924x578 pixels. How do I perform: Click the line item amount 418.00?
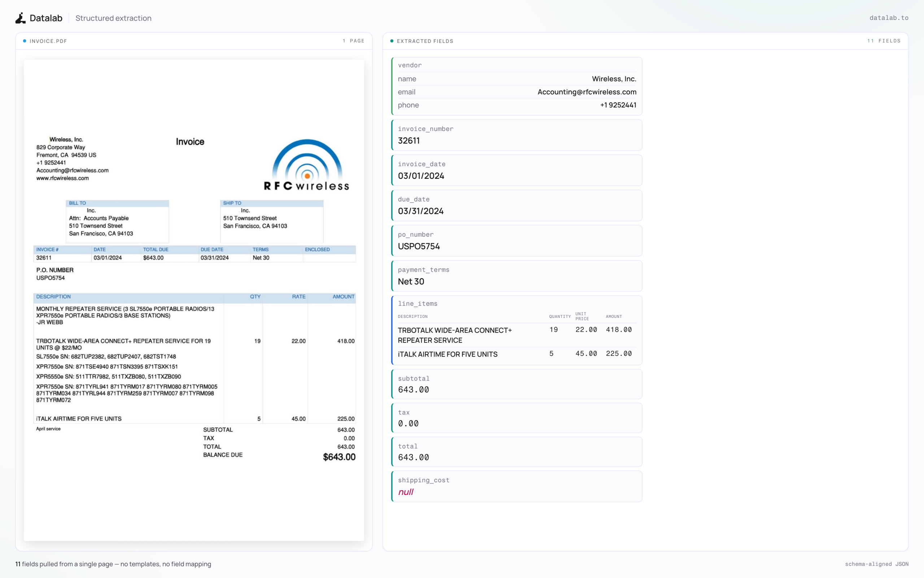[x=619, y=329]
